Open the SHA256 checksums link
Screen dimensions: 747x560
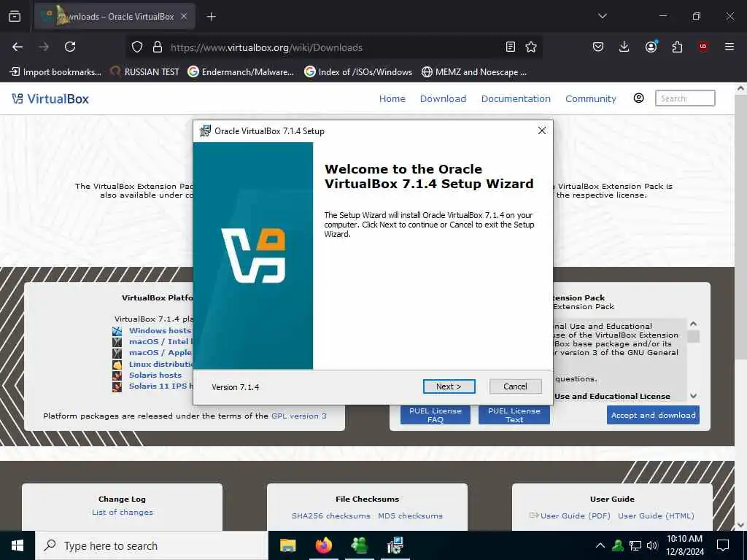click(331, 516)
